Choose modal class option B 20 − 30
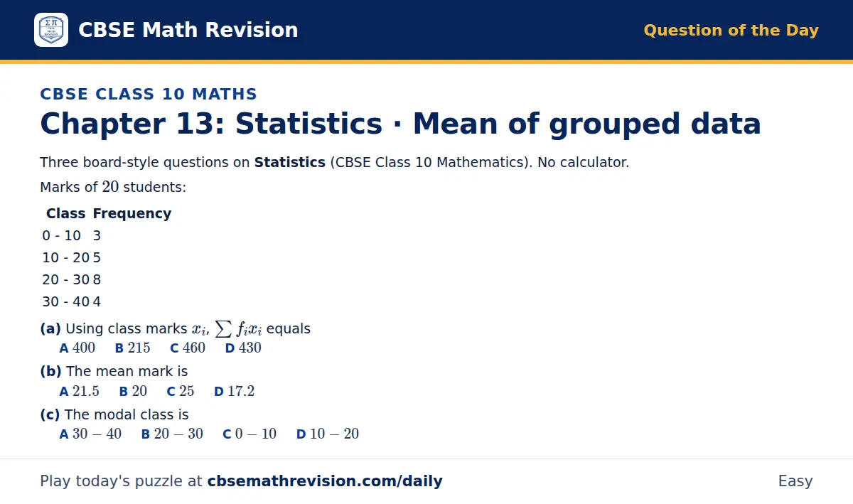This screenshot has width=853, height=504. pyautogui.click(x=172, y=434)
